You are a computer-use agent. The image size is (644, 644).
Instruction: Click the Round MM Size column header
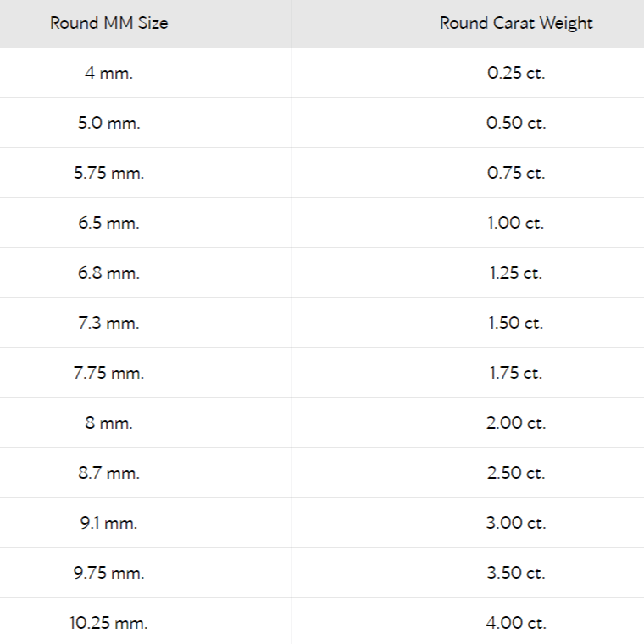click(108, 23)
